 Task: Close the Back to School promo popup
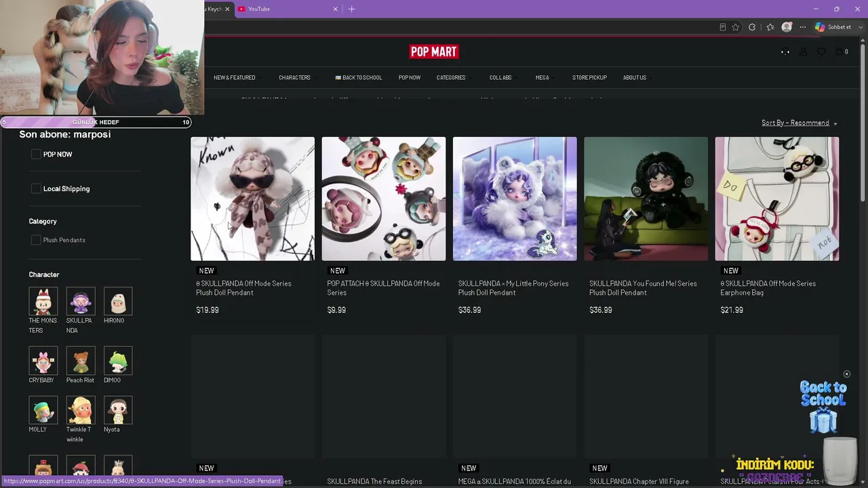[846, 374]
